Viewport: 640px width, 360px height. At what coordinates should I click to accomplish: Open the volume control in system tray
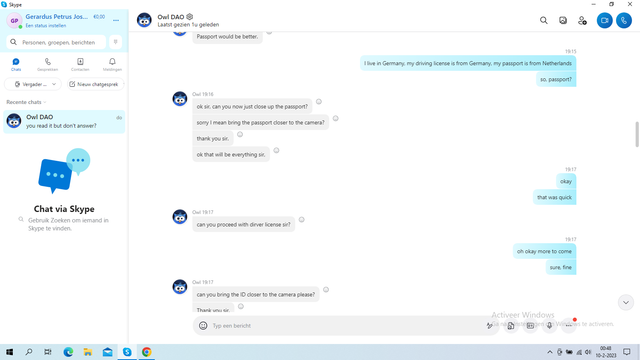point(588,352)
